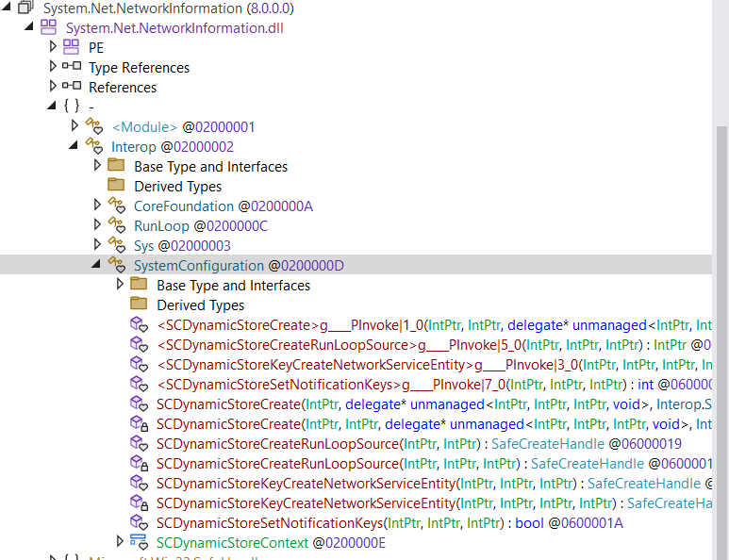Viewport: 729px width, 560px height.
Task: Expand the References node
Action: (x=53, y=87)
